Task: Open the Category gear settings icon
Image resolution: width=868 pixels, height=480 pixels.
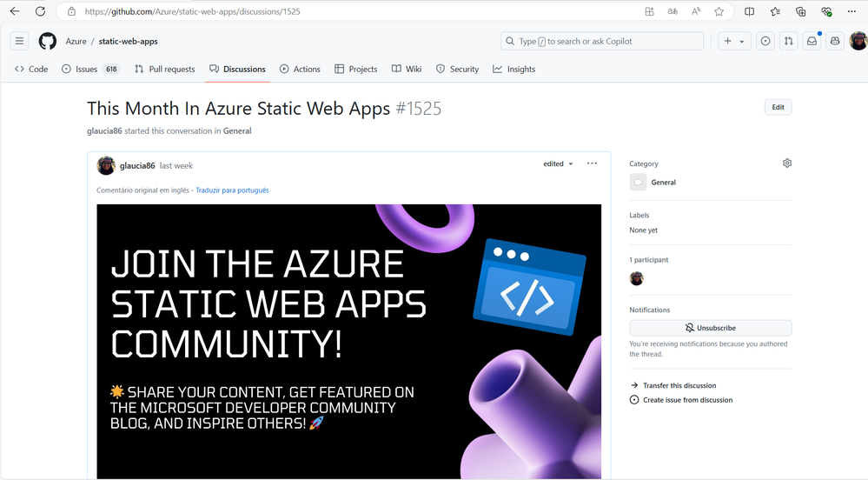Action: [x=787, y=163]
